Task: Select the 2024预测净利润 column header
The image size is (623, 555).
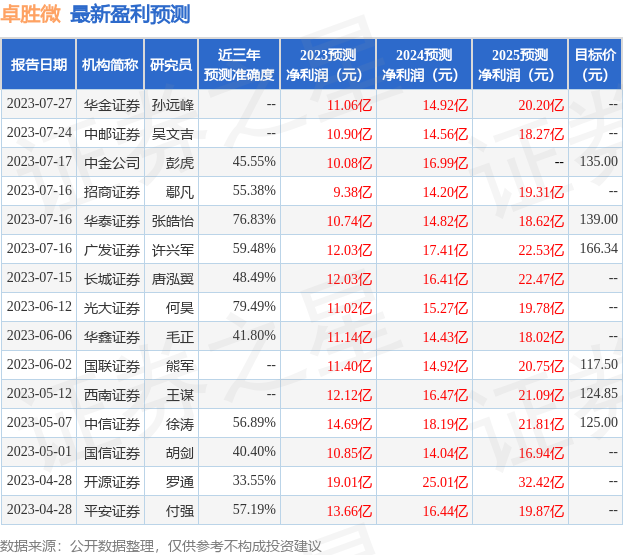Action: tap(424, 64)
